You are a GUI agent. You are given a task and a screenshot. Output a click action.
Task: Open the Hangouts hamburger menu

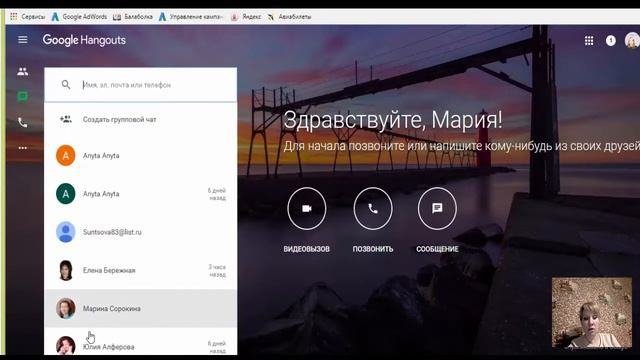(x=23, y=40)
